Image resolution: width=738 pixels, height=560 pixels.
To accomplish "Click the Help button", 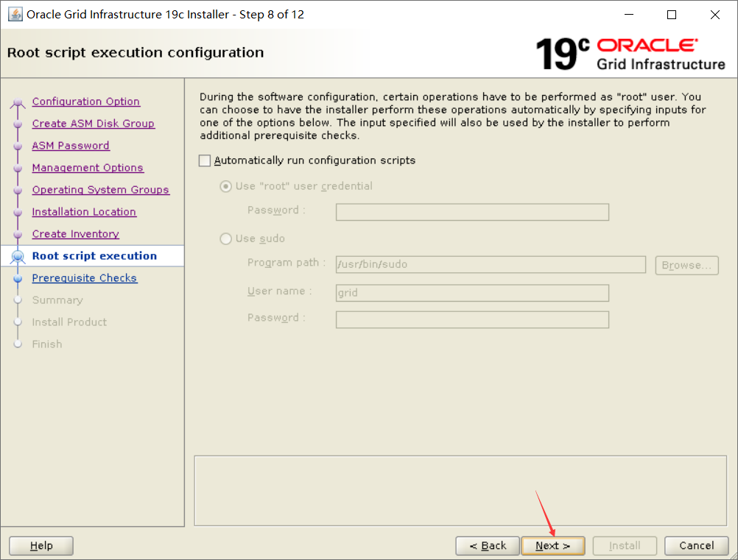I will click(41, 546).
